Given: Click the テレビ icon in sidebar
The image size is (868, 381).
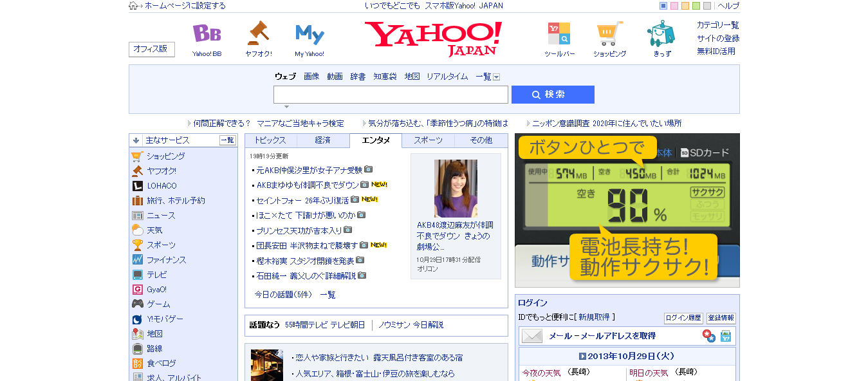Looking at the screenshot, I should 137,275.
